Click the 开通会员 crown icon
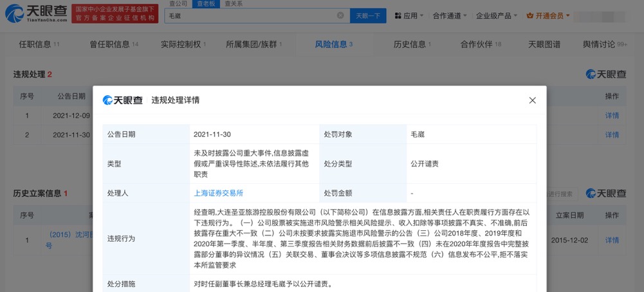The width and height of the screenshot is (644, 292). (529, 15)
